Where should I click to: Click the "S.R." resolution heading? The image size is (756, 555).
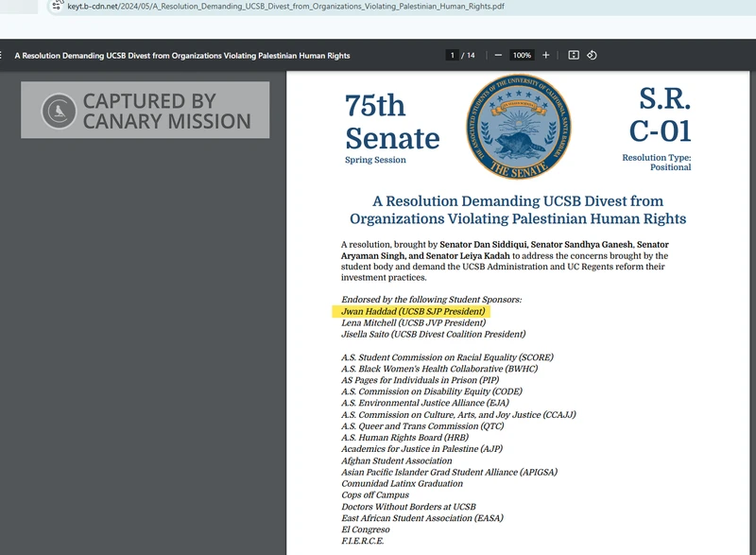coord(665,98)
